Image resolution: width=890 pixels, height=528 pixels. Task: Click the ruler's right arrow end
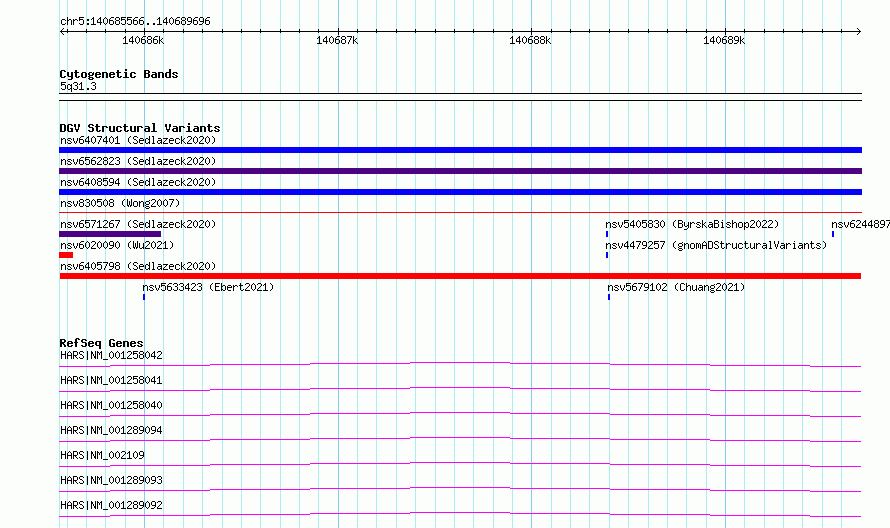pyautogui.click(x=859, y=31)
